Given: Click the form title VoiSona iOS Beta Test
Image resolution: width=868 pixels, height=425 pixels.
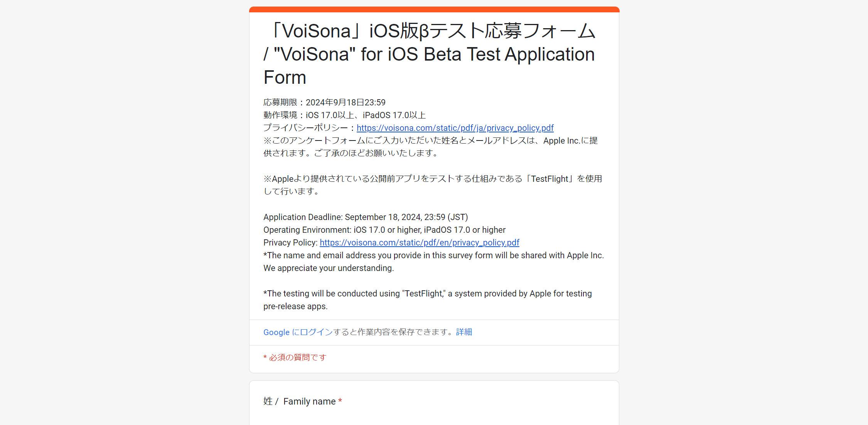Looking at the screenshot, I should click(430, 54).
